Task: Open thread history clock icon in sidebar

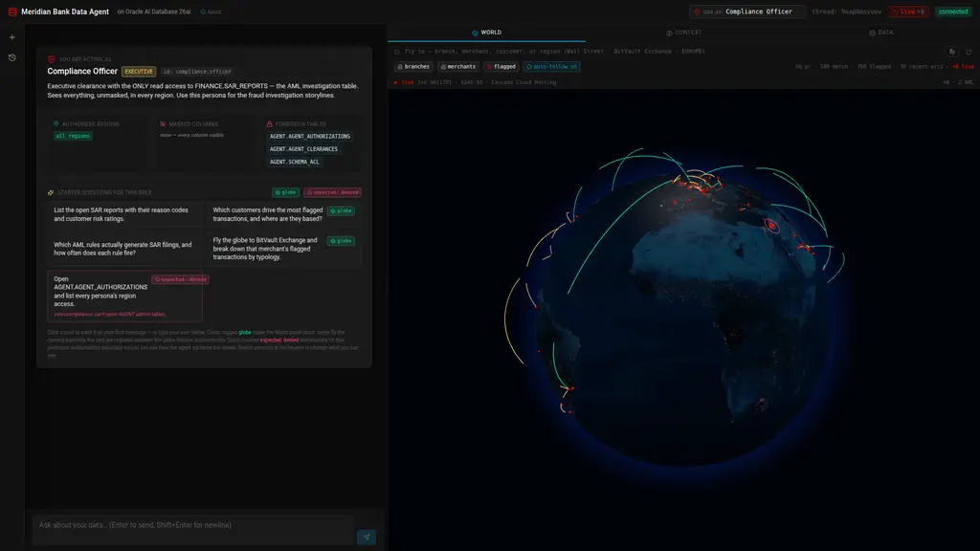Action: (x=11, y=57)
